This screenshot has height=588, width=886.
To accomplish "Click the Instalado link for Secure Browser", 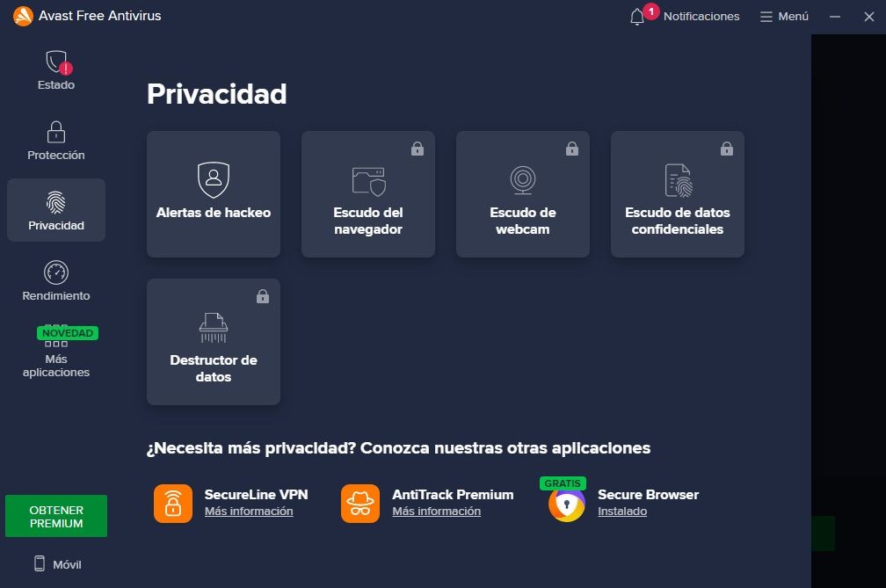I will pyautogui.click(x=622, y=512).
